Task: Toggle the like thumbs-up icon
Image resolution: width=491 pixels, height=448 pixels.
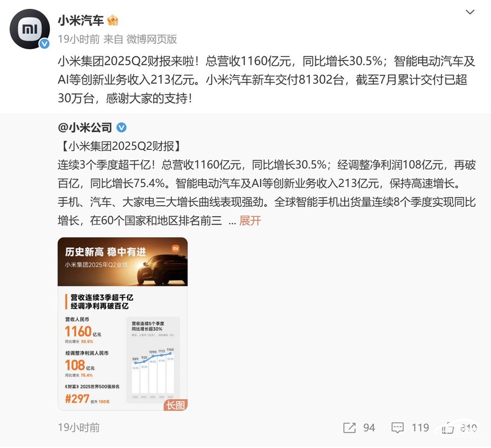Action: [x=448, y=428]
